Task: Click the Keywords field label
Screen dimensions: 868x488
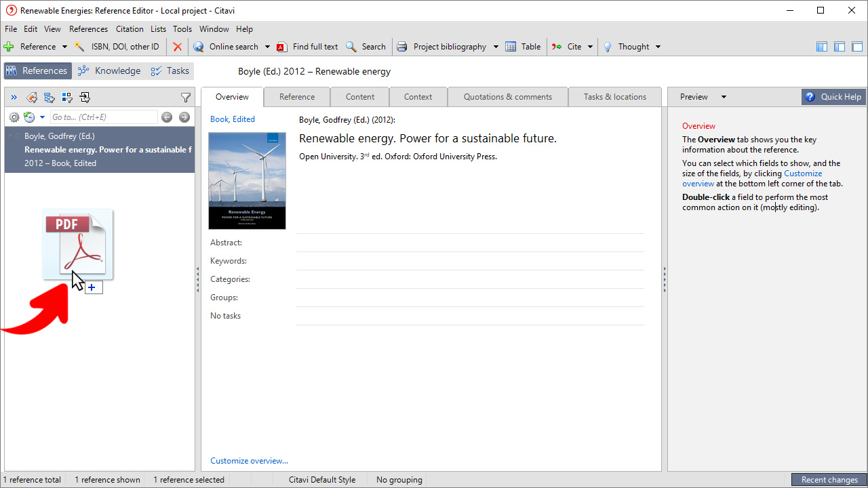Action: tap(229, 261)
